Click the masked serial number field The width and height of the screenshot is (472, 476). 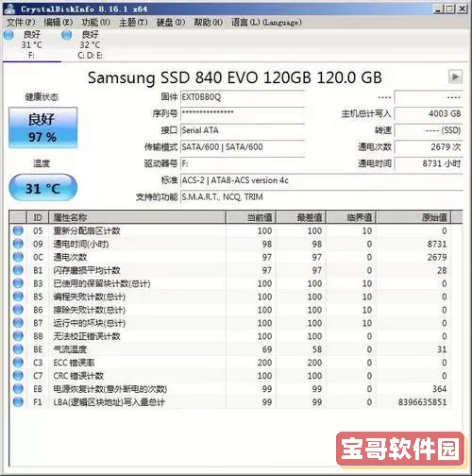click(x=243, y=113)
